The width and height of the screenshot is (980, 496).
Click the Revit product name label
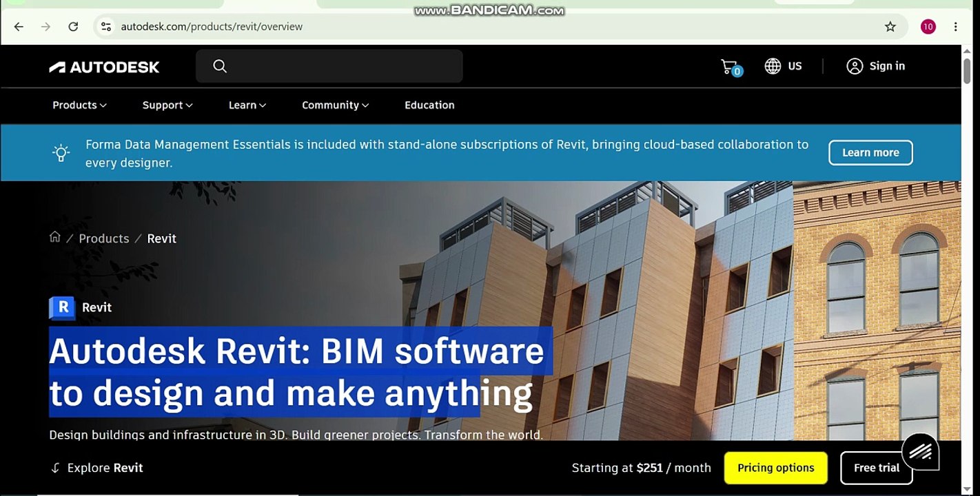tap(96, 307)
